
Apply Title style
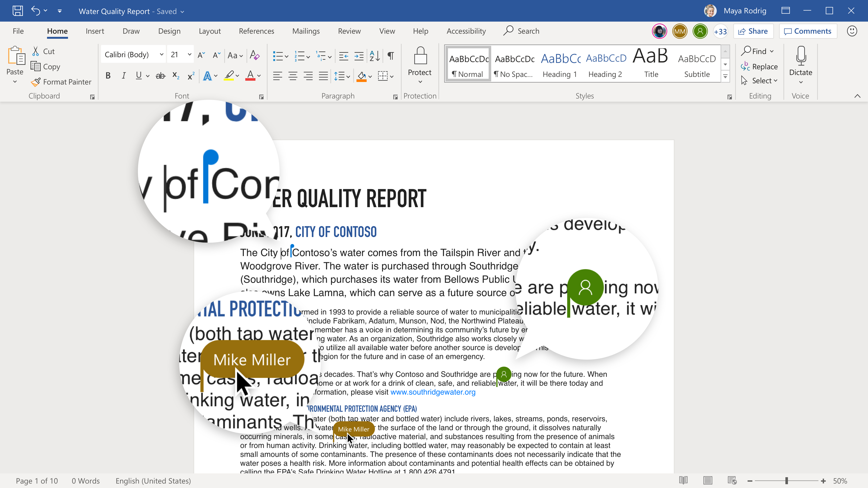pyautogui.click(x=651, y=64)
